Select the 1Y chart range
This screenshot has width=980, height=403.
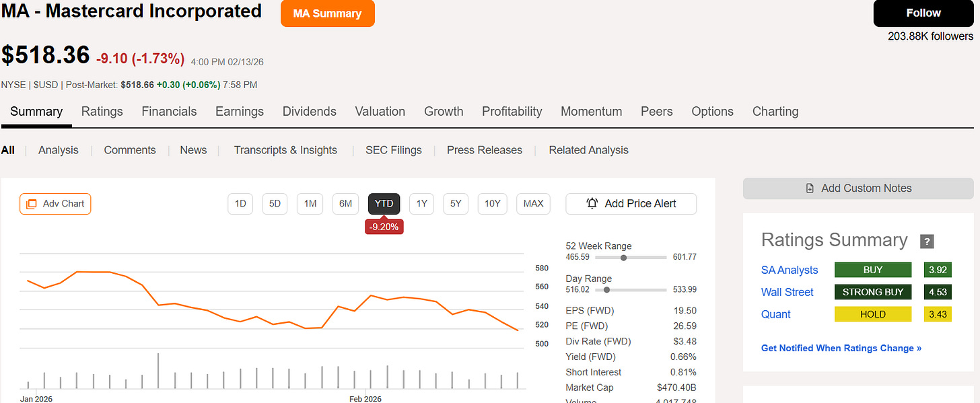421,204
